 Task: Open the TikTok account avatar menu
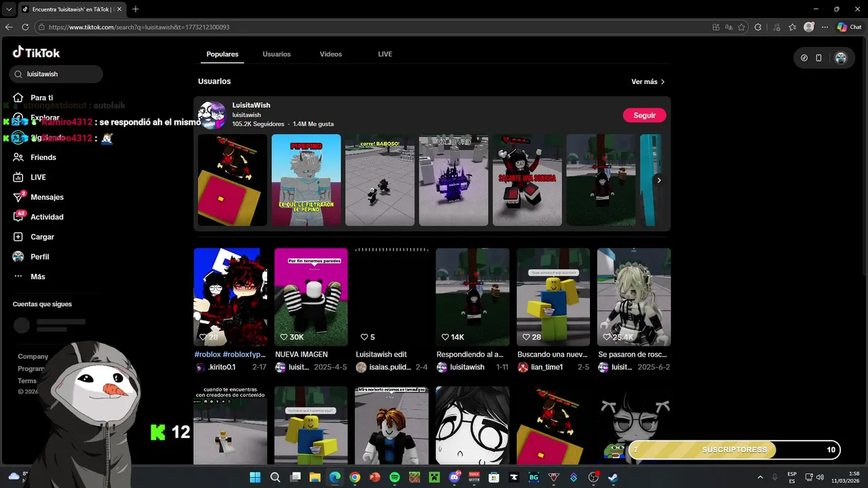841,58
